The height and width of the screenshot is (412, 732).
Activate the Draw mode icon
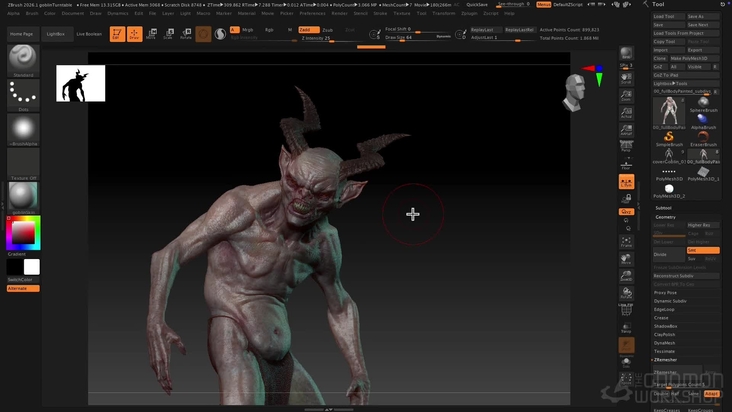coord(134,34)
